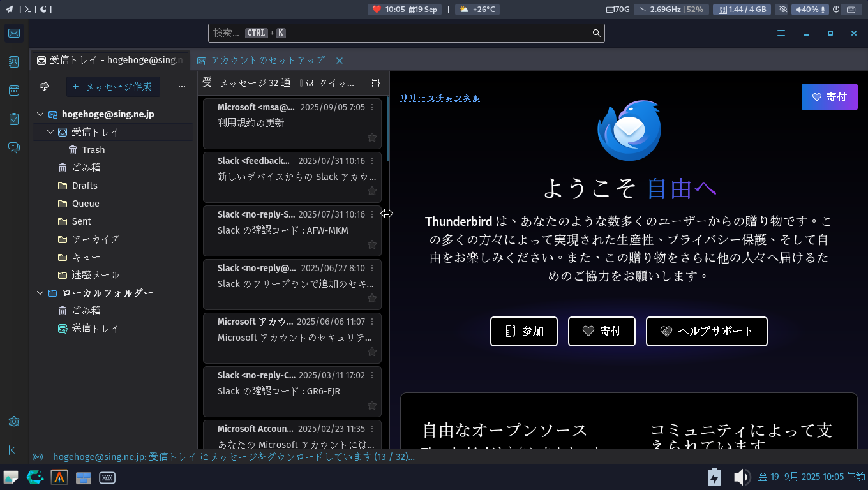
Task: Collapse the 受信トレイ folder chevron
Action: coord(50,132)
